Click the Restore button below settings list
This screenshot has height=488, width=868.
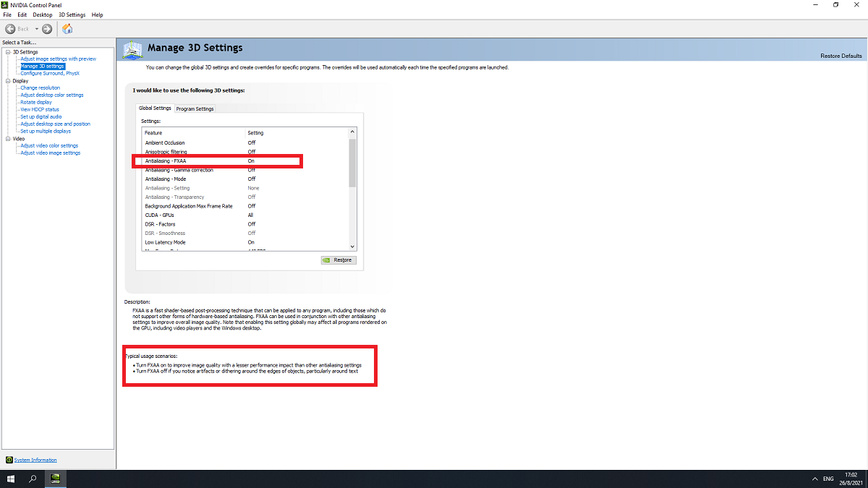(x=339, y=260)
